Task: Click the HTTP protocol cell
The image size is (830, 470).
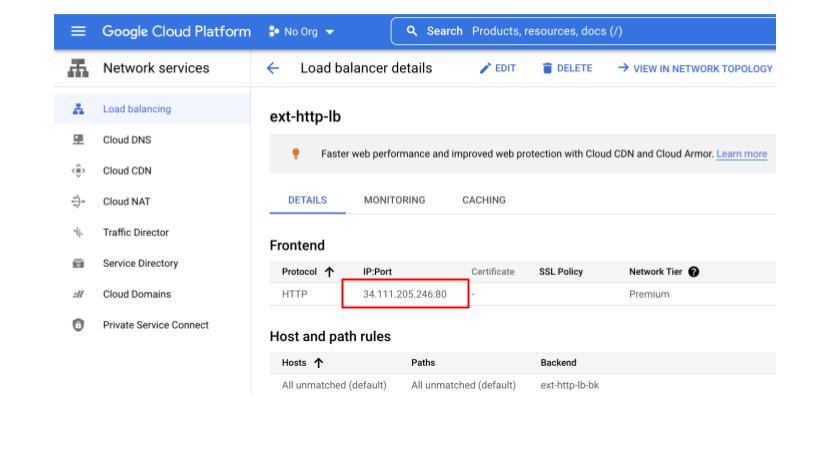Action: (x=294, y=294)
